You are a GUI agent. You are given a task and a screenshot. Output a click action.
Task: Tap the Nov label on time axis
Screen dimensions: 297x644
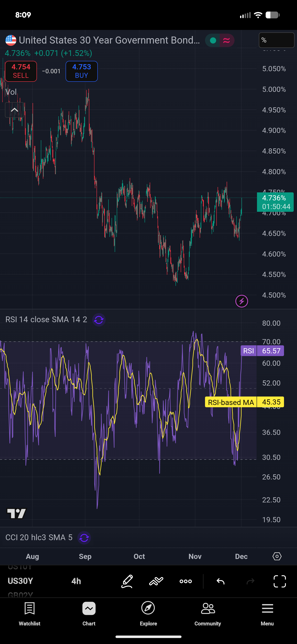pyautogui.click(x=195, y=556)
